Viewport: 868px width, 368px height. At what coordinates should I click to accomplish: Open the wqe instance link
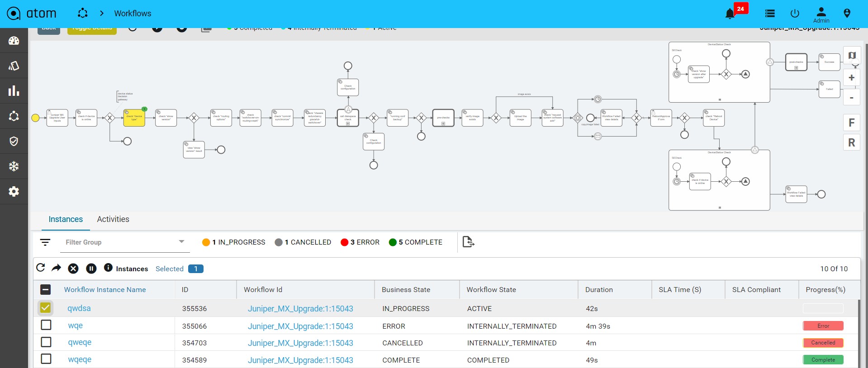coord(75,326)
